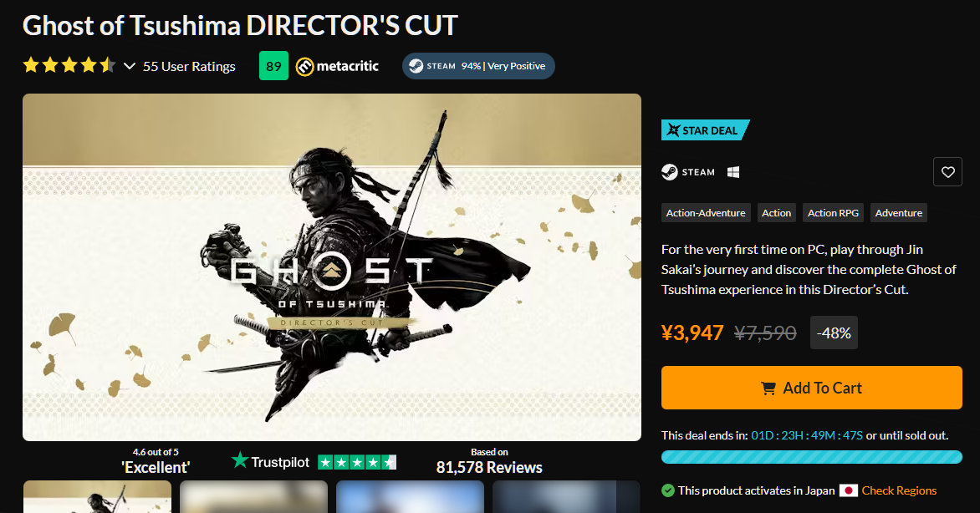Click the Trustpilot star logo
Viewport: 980px width, 513px height.
click(x=240, y=460)
